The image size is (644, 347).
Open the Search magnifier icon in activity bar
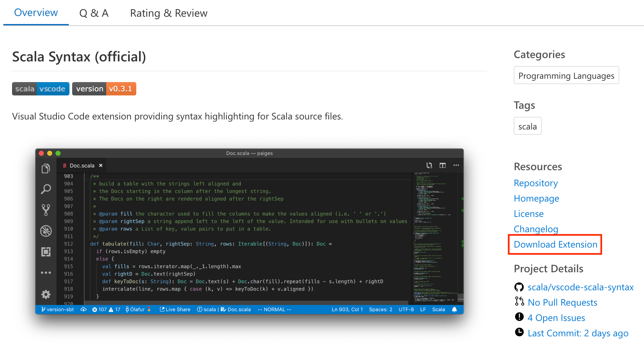46,189
